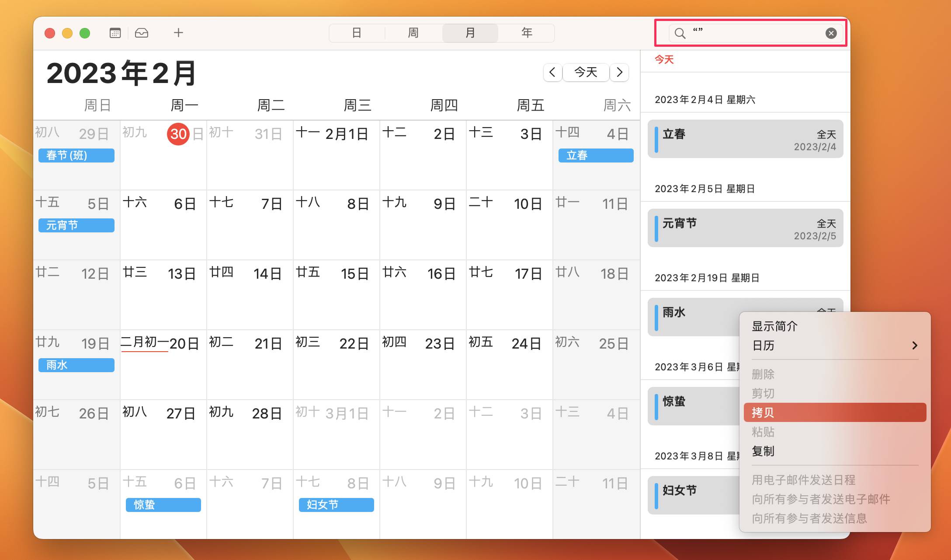The width and height of the screenshot is (951, 560).
Task: Select the highlighted date 30
Action: tap(178, 134)
